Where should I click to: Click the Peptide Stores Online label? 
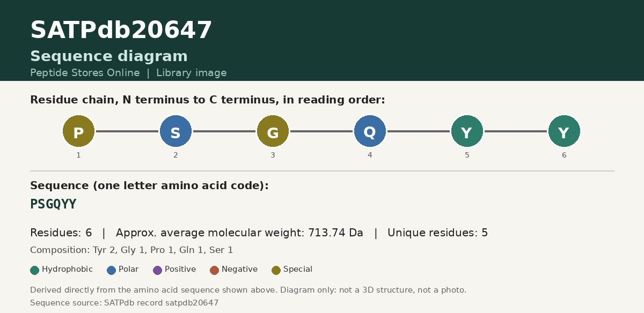click(x=85, y=73)
